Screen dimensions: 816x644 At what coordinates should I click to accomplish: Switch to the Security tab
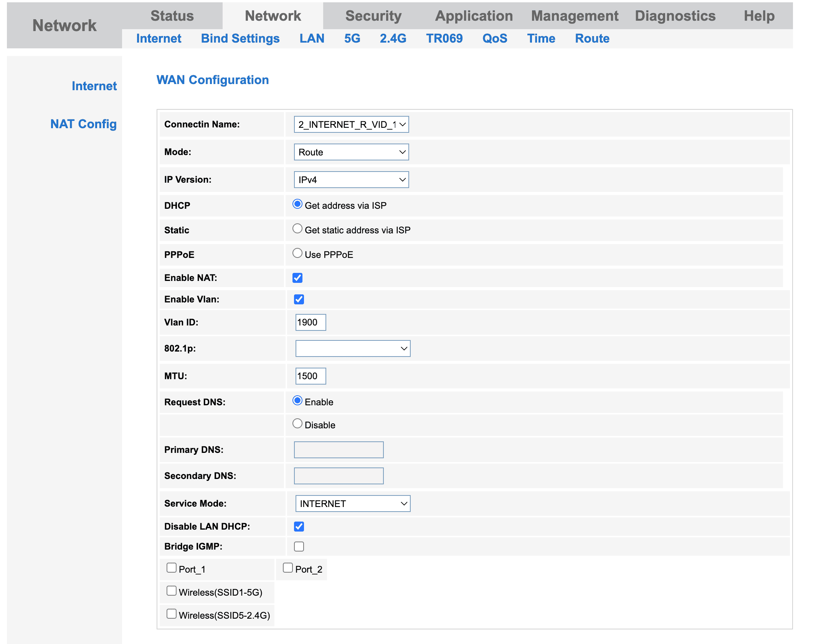[373, 16]
